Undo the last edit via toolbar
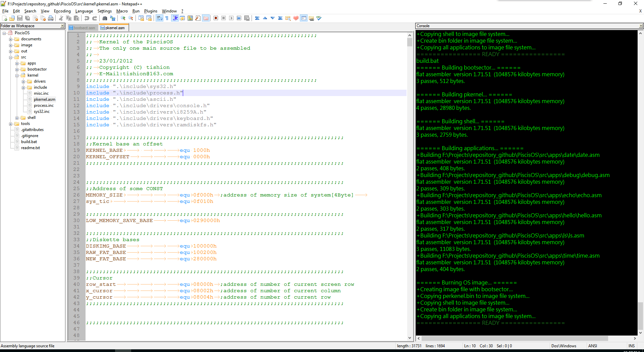This screenshot has width=644, height=352. (87, 18)
